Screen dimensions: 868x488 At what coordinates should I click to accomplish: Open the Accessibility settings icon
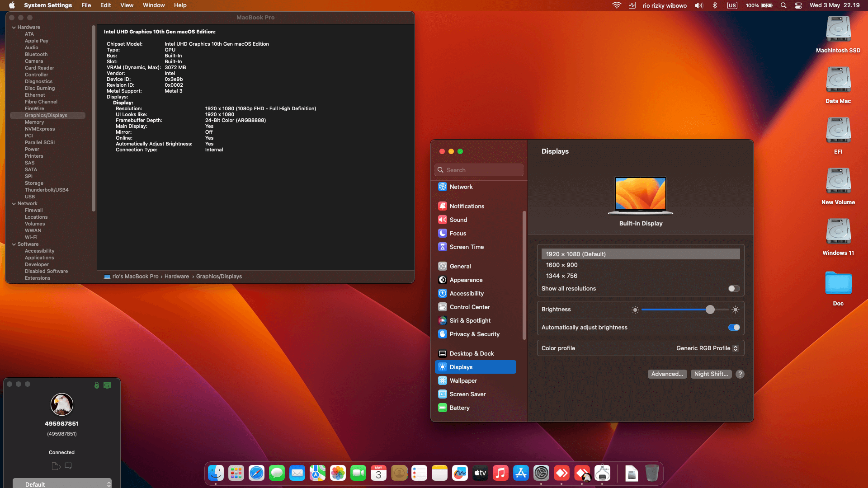[443, 293]
